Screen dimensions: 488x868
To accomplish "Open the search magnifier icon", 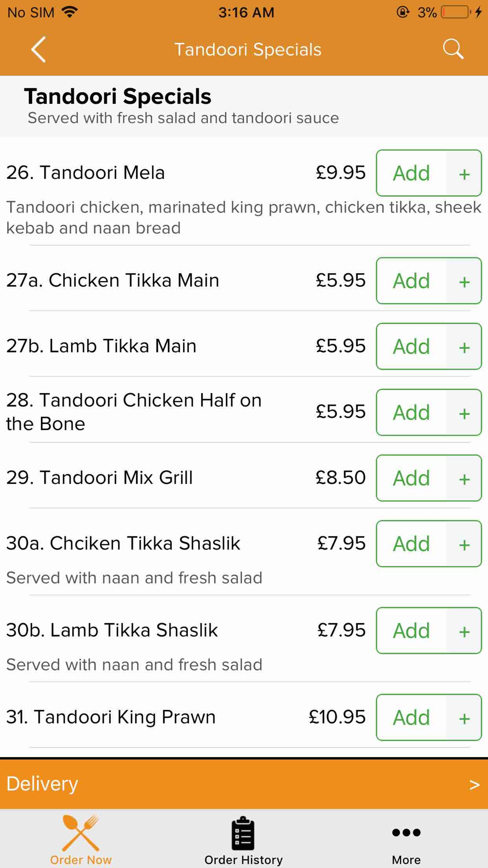I will [453, 49].
